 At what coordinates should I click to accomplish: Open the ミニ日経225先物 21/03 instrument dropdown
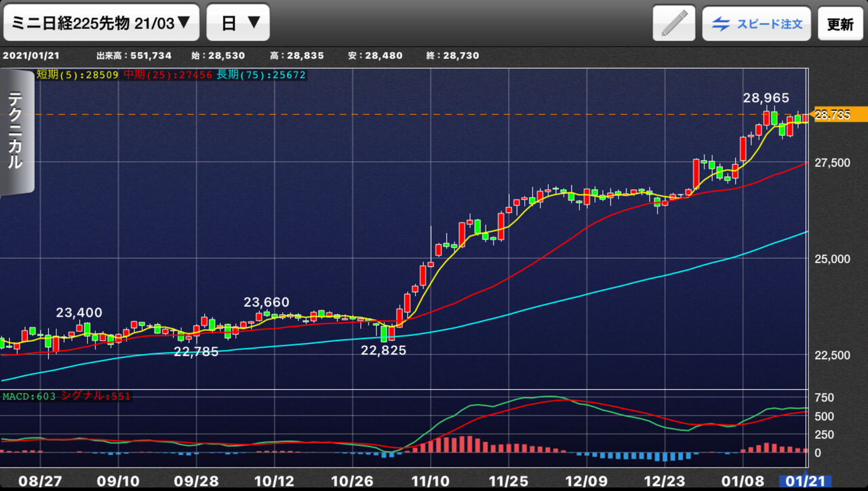coord(100,22)
